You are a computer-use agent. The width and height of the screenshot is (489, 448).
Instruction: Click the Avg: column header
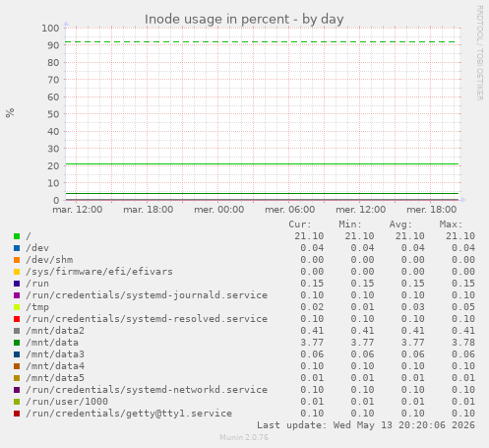[x=400, y=224]
